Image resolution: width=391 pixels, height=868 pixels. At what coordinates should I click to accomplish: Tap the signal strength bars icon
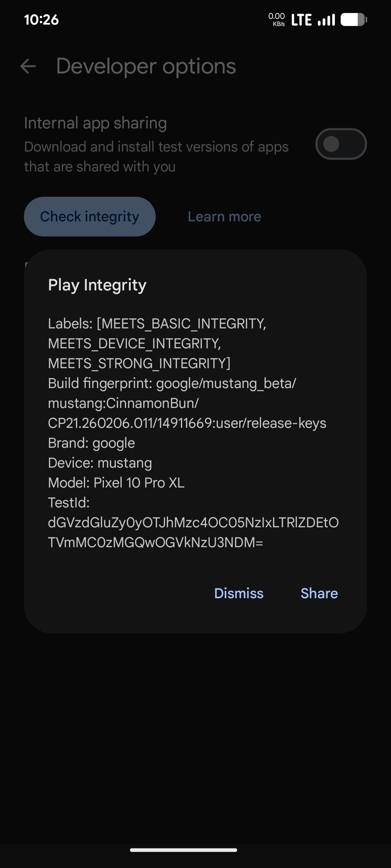click(326, 20)
